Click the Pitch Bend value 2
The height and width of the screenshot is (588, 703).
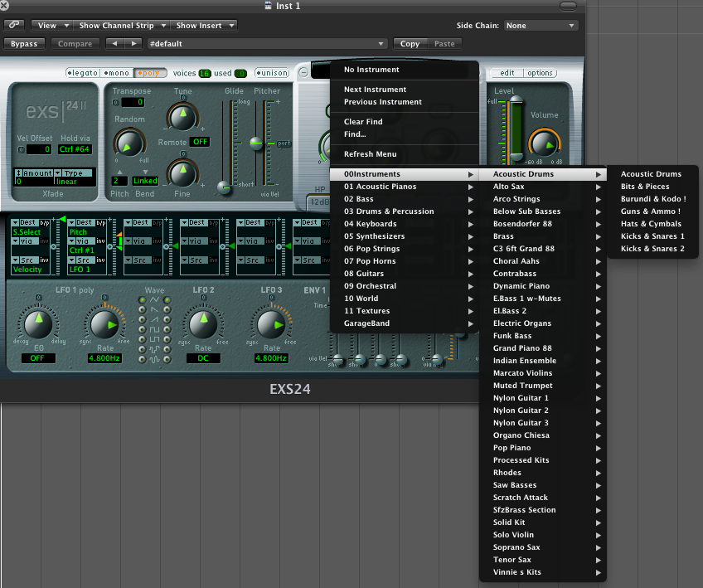coord(119,181)
